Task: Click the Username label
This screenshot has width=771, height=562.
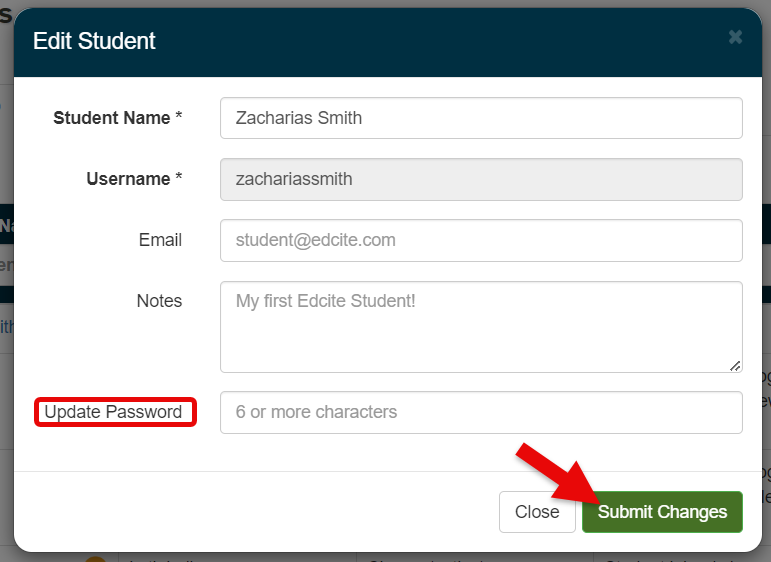Action: [128, 180]
